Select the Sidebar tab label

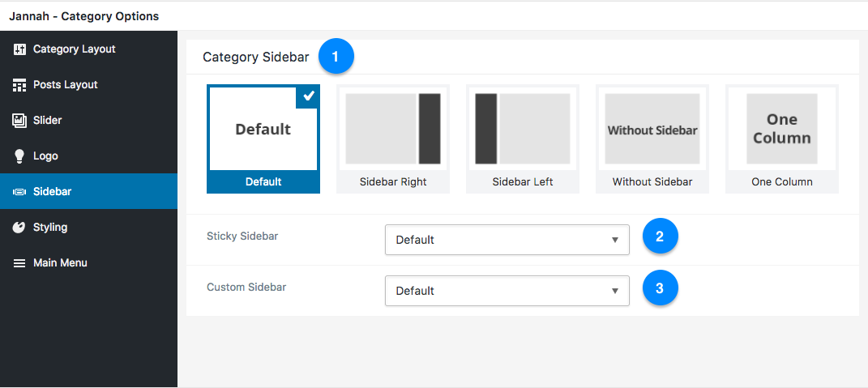pos(52,191)
